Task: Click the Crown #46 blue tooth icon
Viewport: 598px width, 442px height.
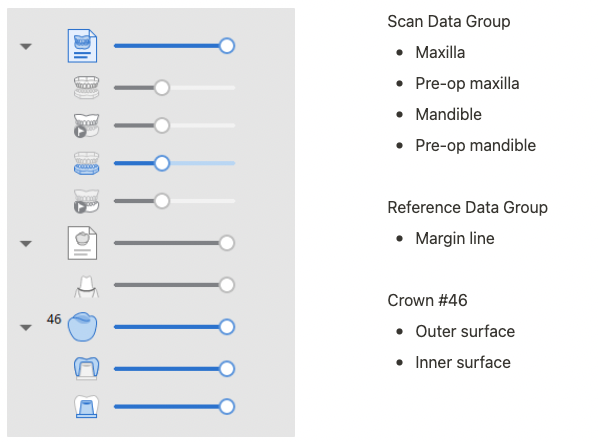Action: 82,327
